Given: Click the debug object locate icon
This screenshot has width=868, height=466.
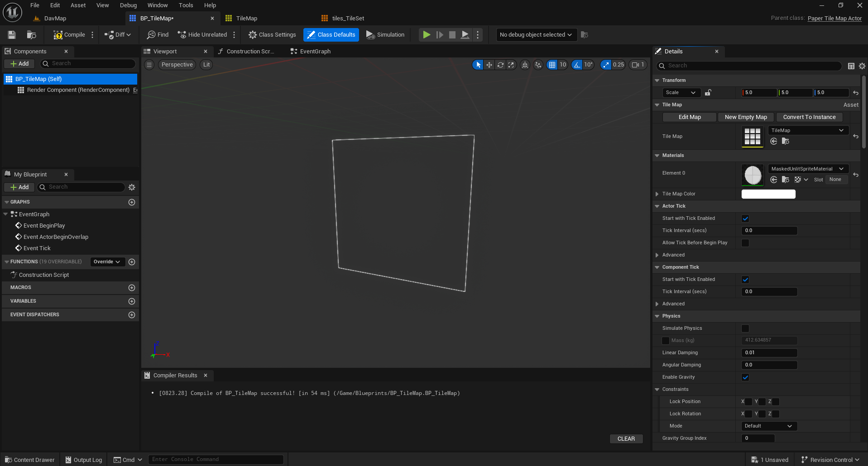Looking at the screenshot, I should 585,35.
